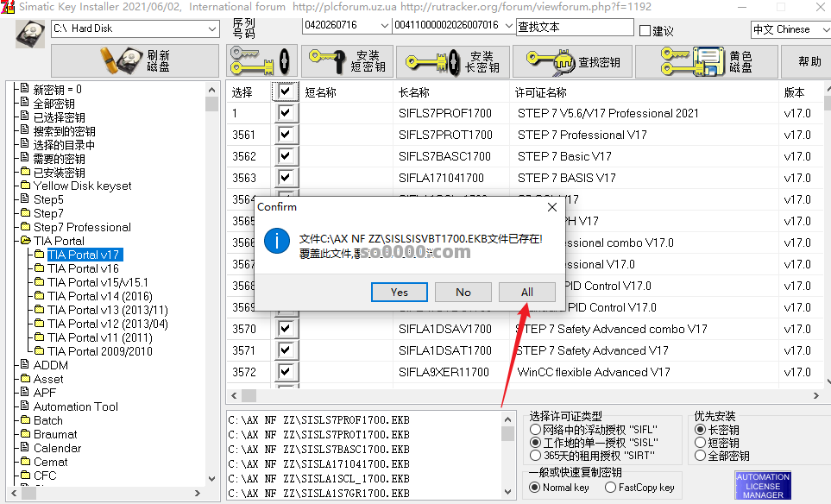Screen dimensions: 831x504
Task: Click the double key install button
Action: click(x=261, y=61)
